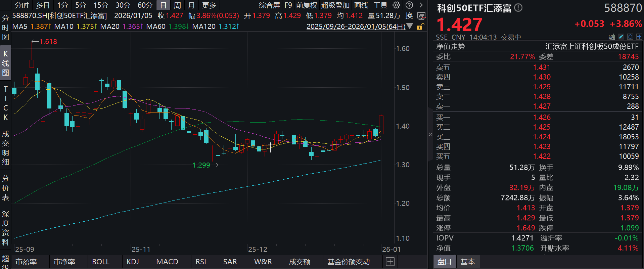Viewport: 644px width, 269px height.
Task: Click the 2025/09/26-2026/01/05 date range link
Action: (356, 26)
